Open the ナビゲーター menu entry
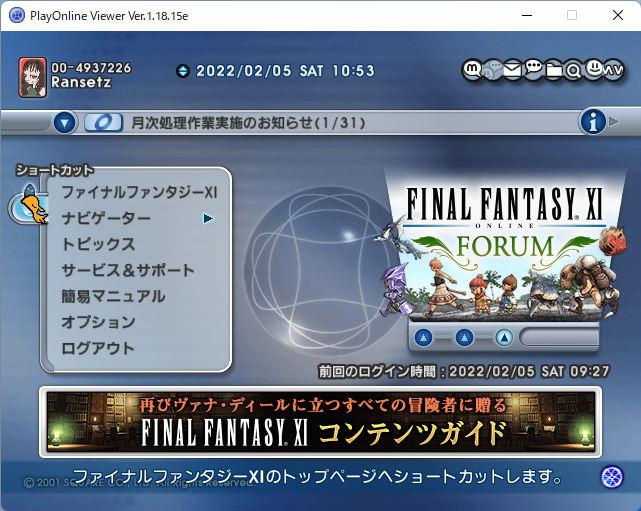641x511 pixels. pos(106,218)
